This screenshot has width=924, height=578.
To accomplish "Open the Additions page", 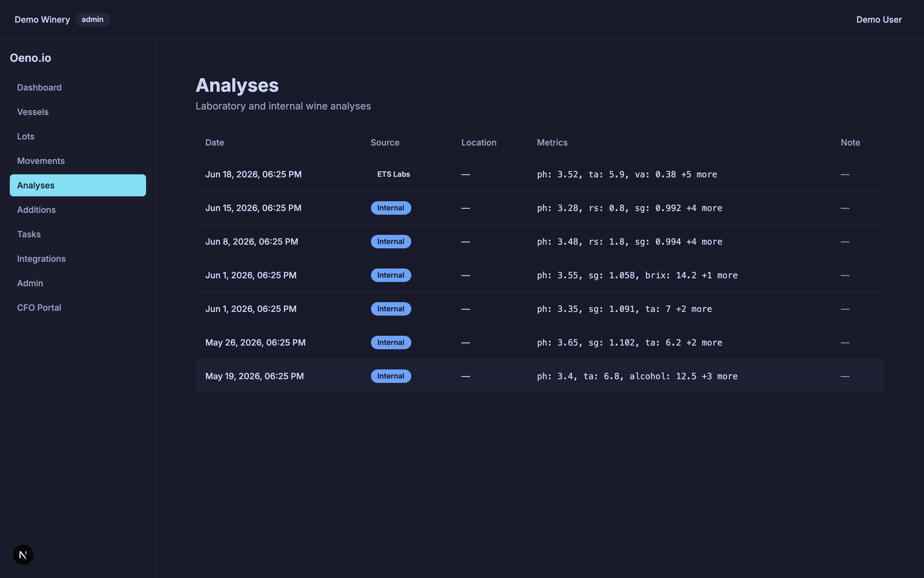I will (x=78, y=210).
